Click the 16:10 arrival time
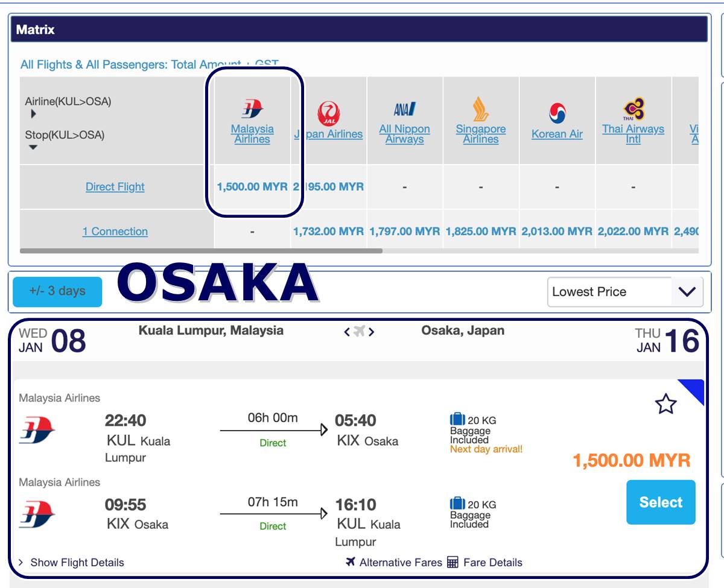The height and width of the screenshot is (588, 724). tap(356, 504)
